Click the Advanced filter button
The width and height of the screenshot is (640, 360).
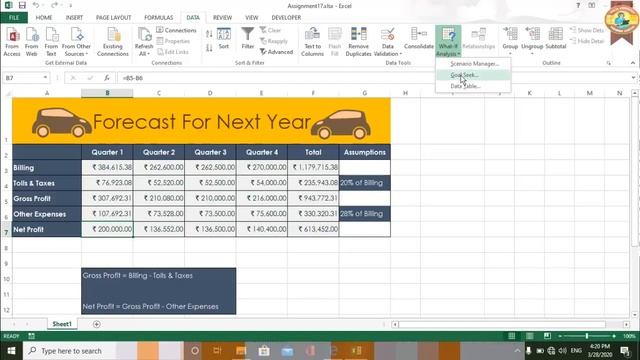click(x=276, y=52)
